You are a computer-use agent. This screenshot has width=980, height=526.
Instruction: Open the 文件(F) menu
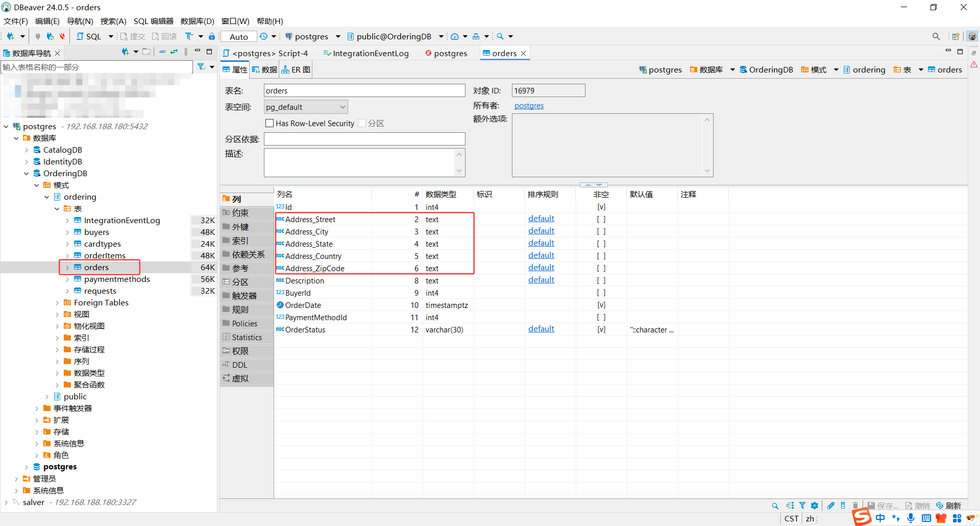click(x=15, y=21)
